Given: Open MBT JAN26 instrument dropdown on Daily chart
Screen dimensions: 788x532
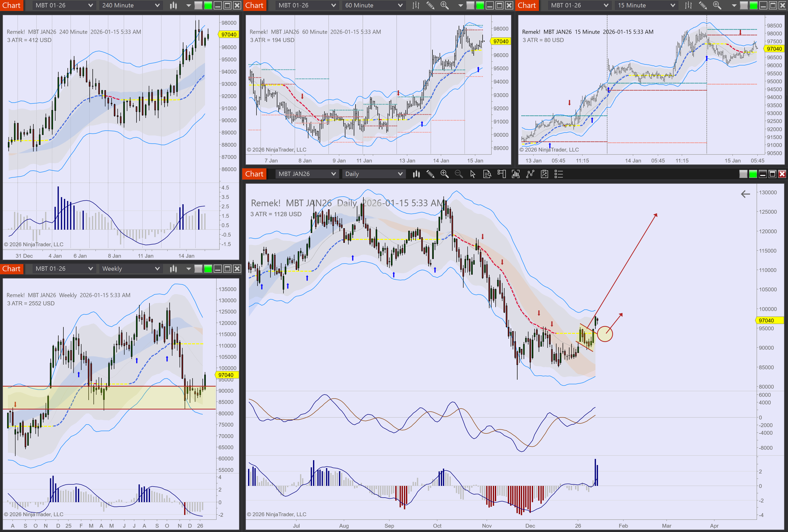Looking at the screenshot, I should [333, 174].
